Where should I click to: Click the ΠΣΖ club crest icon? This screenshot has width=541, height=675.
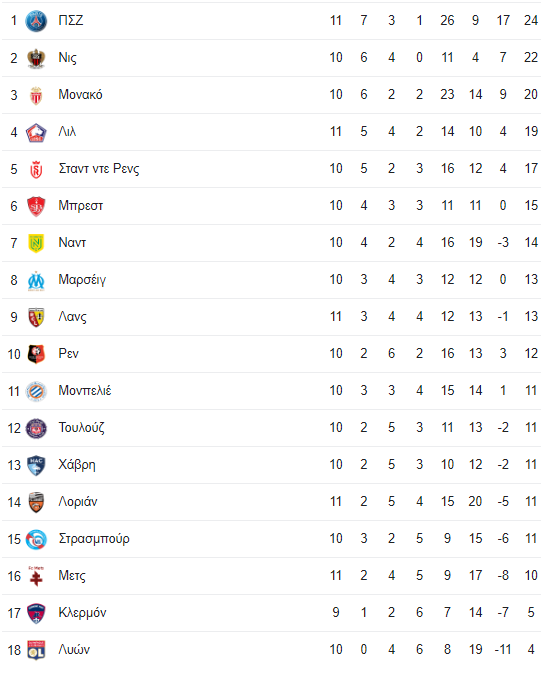coord(36,21)
